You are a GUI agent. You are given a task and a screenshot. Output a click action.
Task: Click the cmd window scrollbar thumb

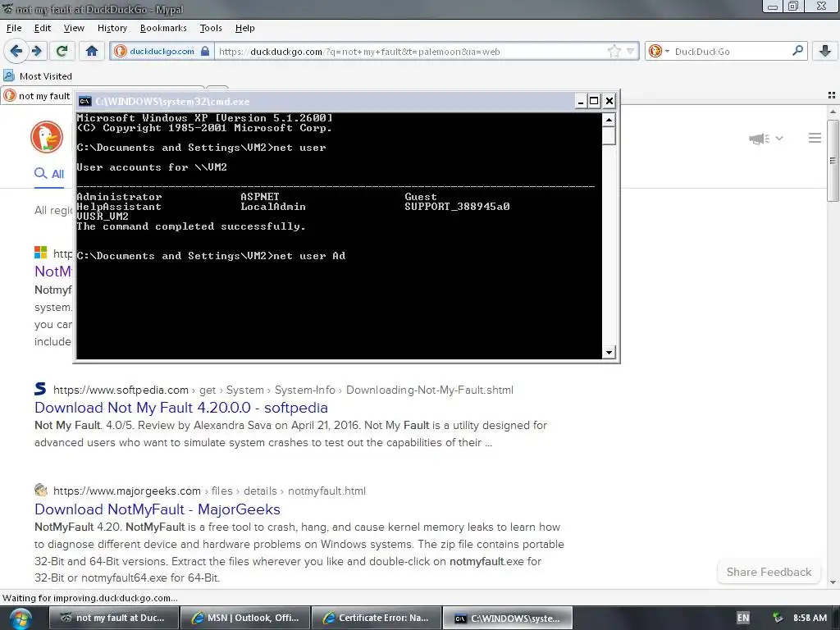click(x=609, y=135)
